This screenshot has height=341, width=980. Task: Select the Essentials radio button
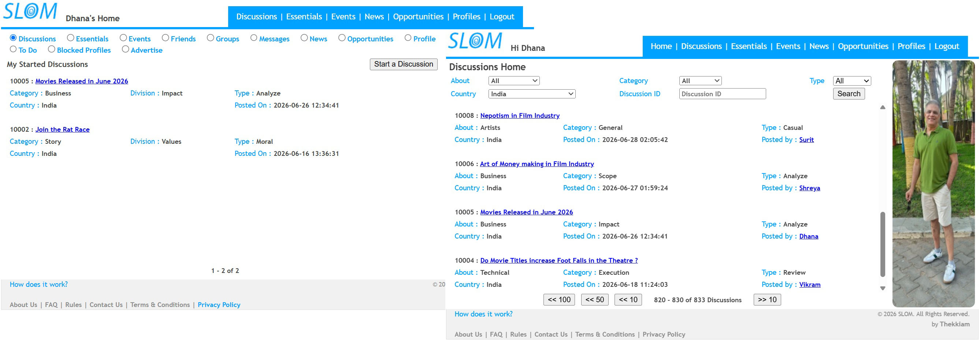[70, 38]
